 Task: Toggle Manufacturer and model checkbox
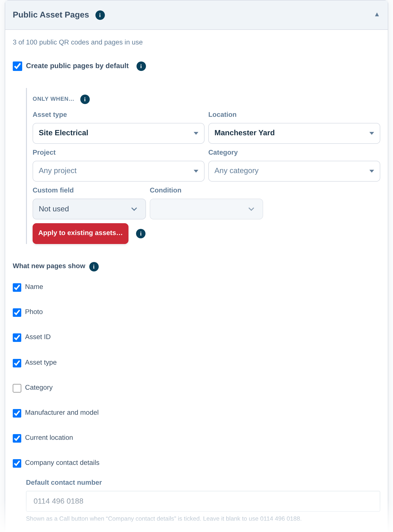click(x=17, y=413)
